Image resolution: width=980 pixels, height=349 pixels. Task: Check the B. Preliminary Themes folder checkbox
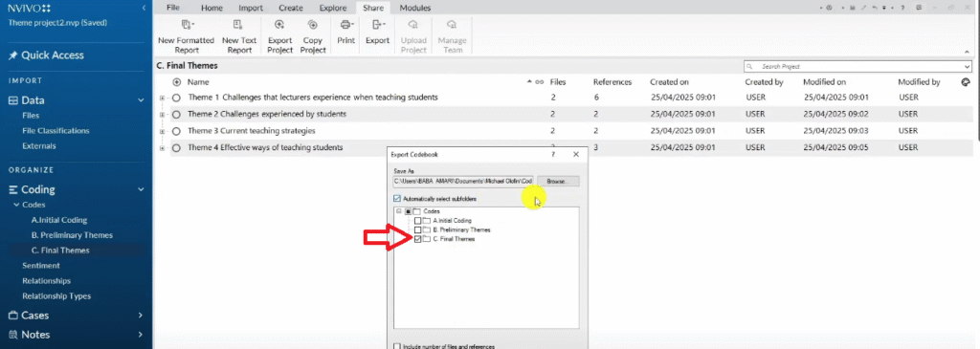pos(418,229)
